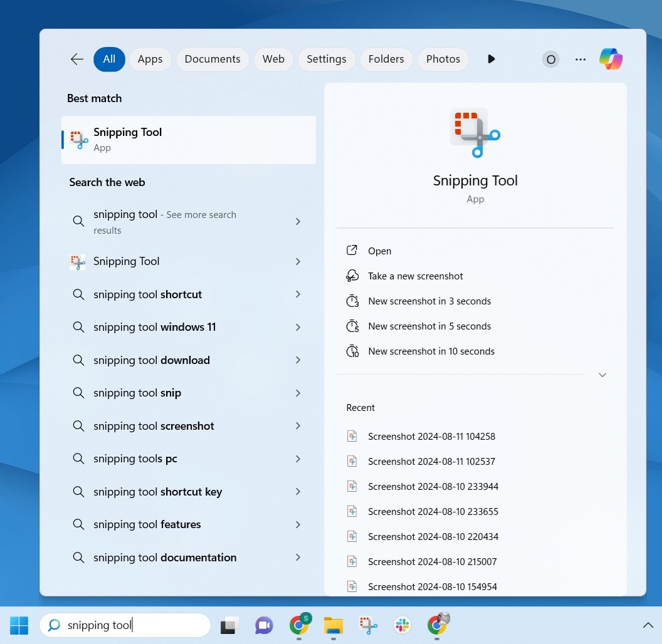Click the Windows Start button
This screenshot has width=662, height=644.
tap(19, 625)
